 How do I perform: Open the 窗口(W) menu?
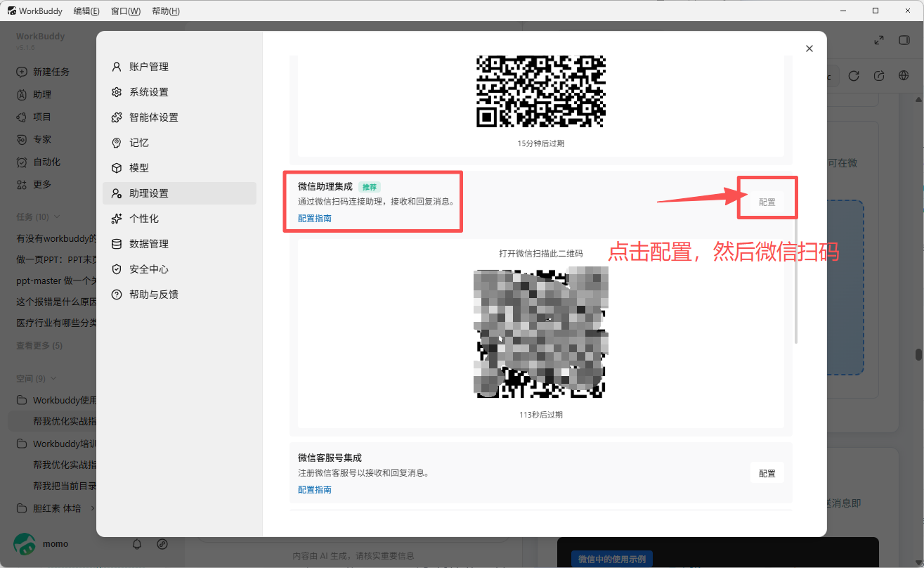coord(126,11)
